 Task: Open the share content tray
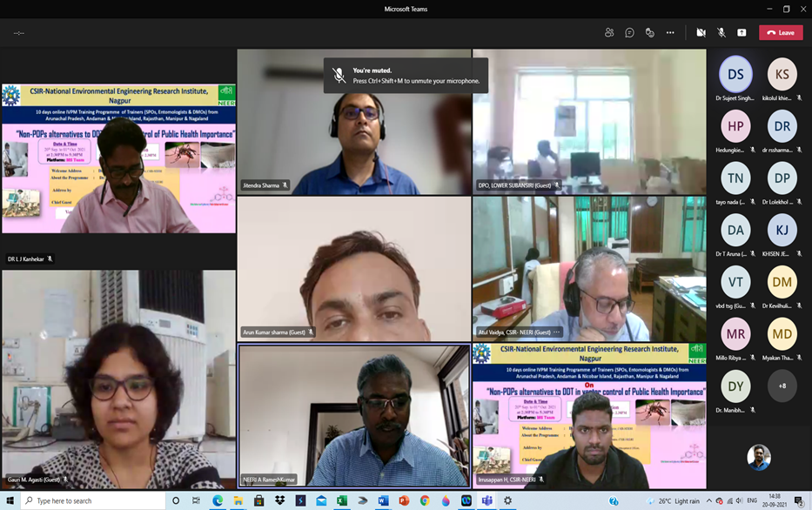742,33
